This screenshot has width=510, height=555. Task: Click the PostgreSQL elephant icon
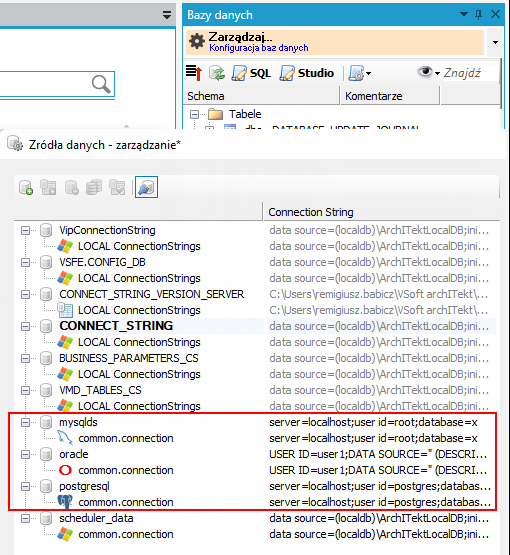[65, 502]
